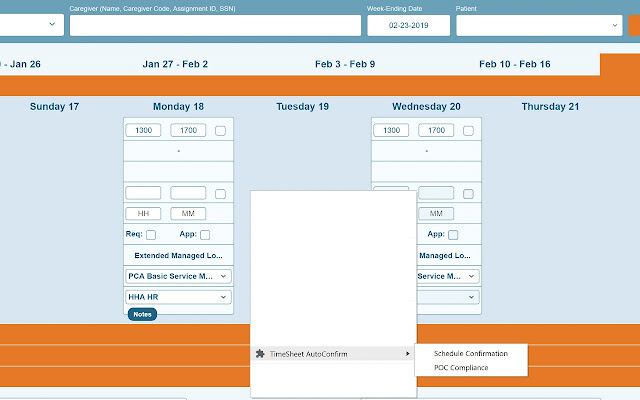Image resolution: width=640 pixels, height=400 pixels.
Task: Tick the checkbox beside Wednesday 1700 time
Action: 469,131
